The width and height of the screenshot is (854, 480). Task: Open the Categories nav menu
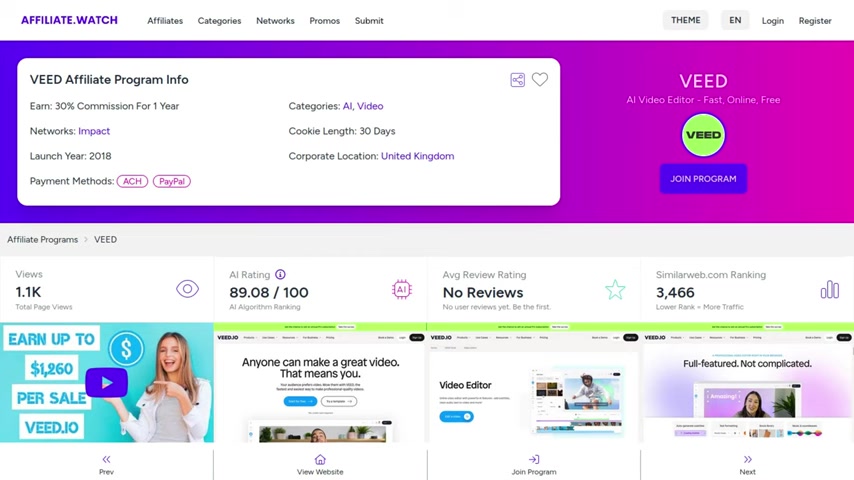[x=219, y=21]
